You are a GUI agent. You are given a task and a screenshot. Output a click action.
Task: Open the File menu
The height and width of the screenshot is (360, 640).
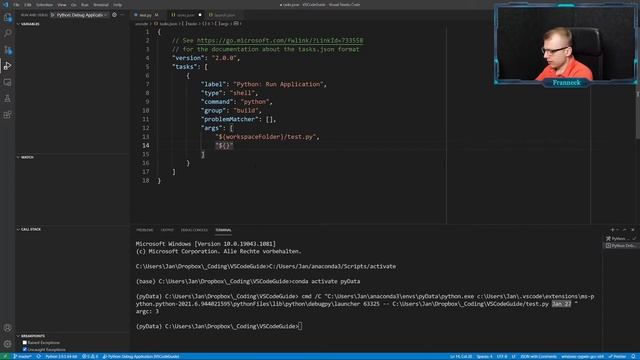(x=16, y=5)
